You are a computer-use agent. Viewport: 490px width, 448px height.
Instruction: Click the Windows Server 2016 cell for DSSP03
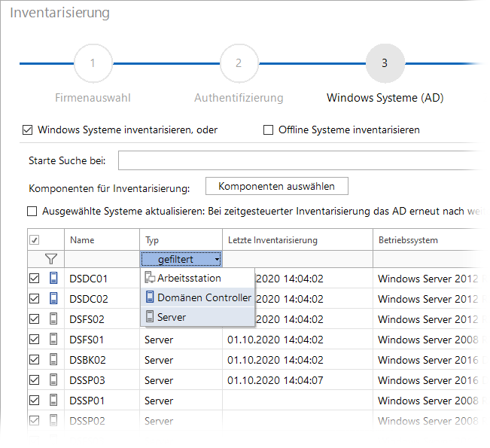point(428,380)
